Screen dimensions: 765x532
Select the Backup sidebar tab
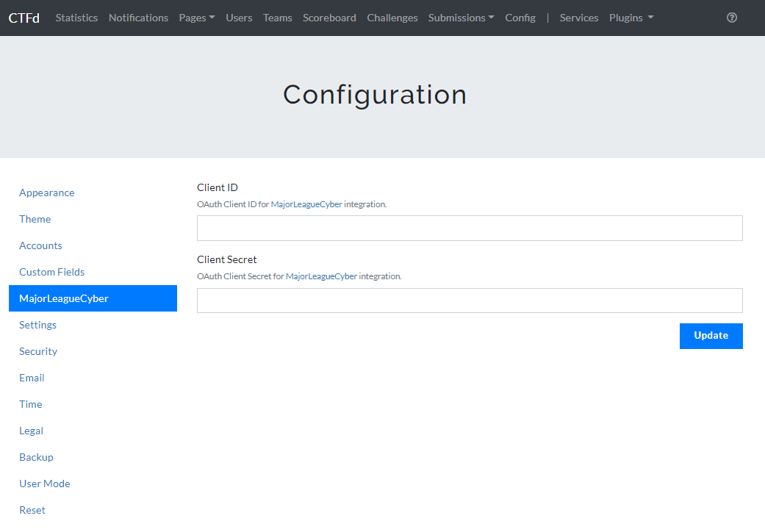(x=36, y=457)
